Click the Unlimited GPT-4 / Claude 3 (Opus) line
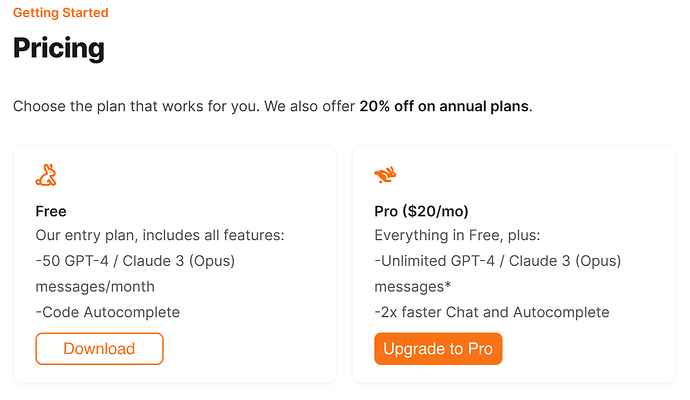Viewport: 690px width, 400px height. pos(498,261)
